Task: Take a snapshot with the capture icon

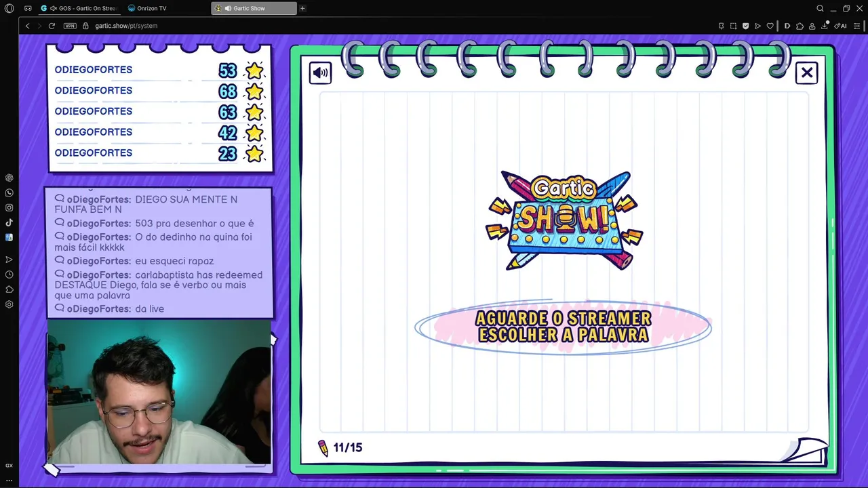Action: click(733, 26)
